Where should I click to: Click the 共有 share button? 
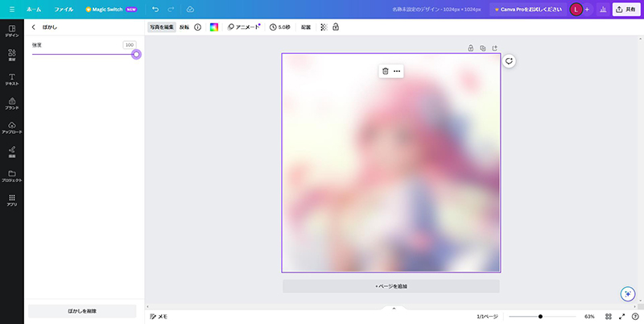pos(626,10)
